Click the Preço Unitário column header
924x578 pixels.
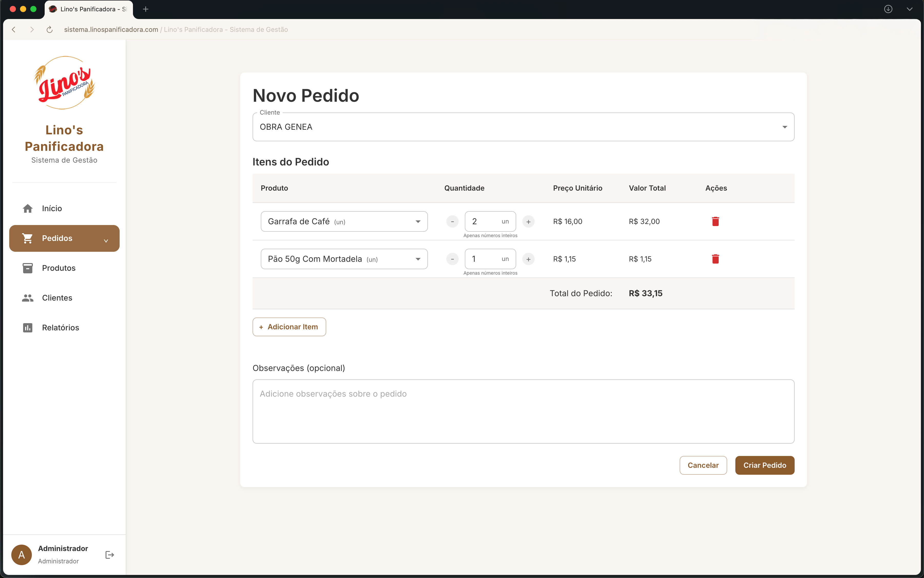point(577,188)
